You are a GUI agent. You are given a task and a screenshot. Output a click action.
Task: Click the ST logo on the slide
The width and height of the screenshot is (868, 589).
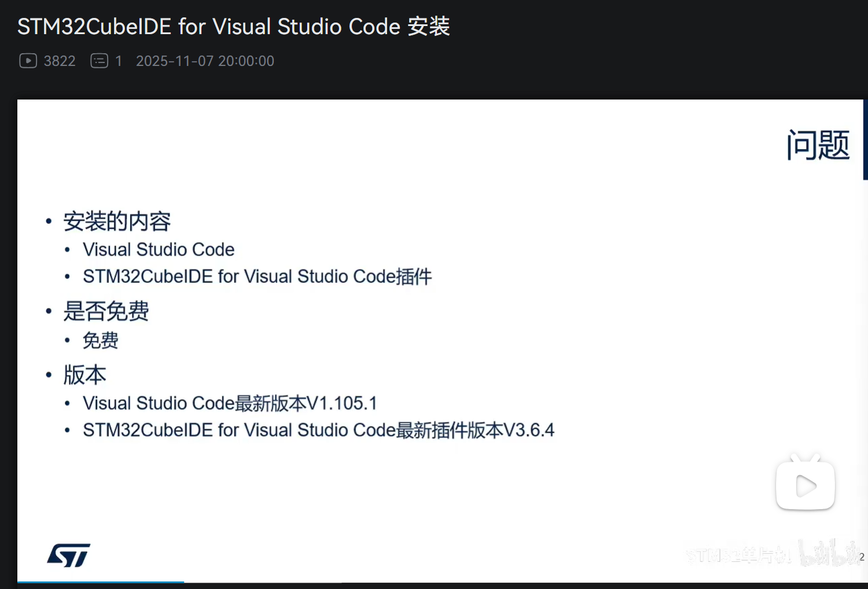coord(69,555)
